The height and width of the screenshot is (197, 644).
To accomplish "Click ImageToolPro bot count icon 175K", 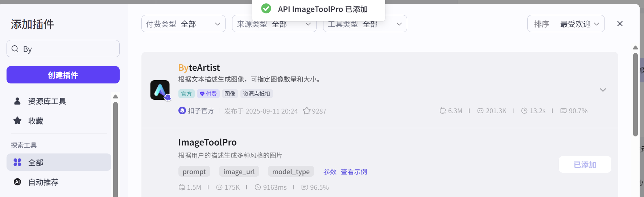I will pos(219,187).
